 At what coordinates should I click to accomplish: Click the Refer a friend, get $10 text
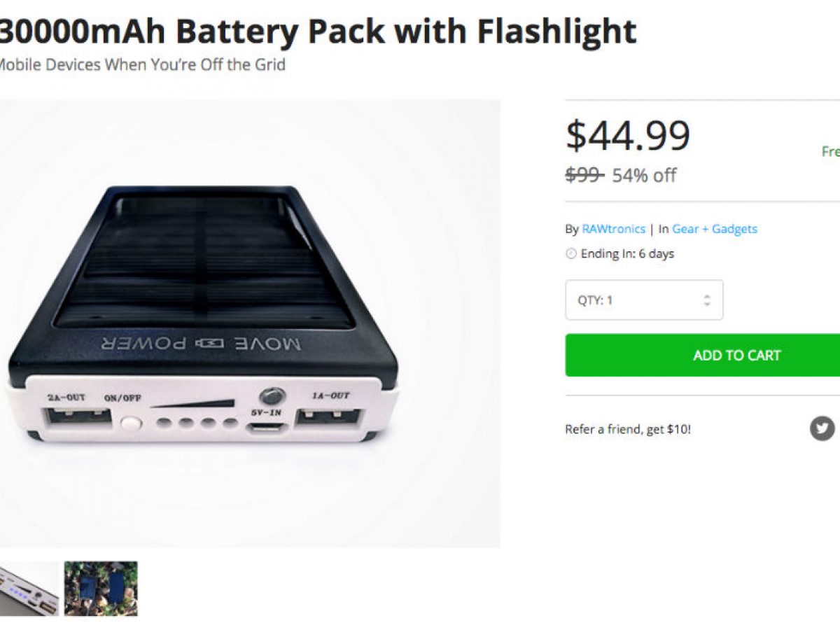tap(628, 429)
